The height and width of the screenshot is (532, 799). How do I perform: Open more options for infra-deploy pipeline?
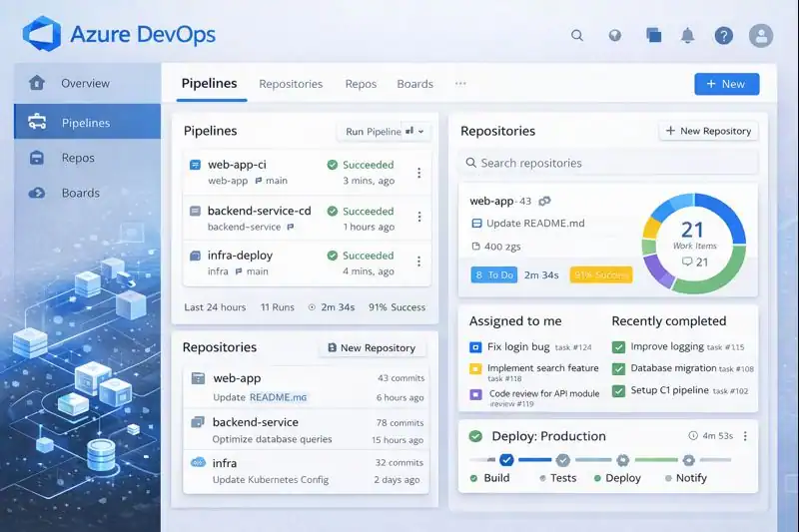pyautogui.click(x=418, y=262)
